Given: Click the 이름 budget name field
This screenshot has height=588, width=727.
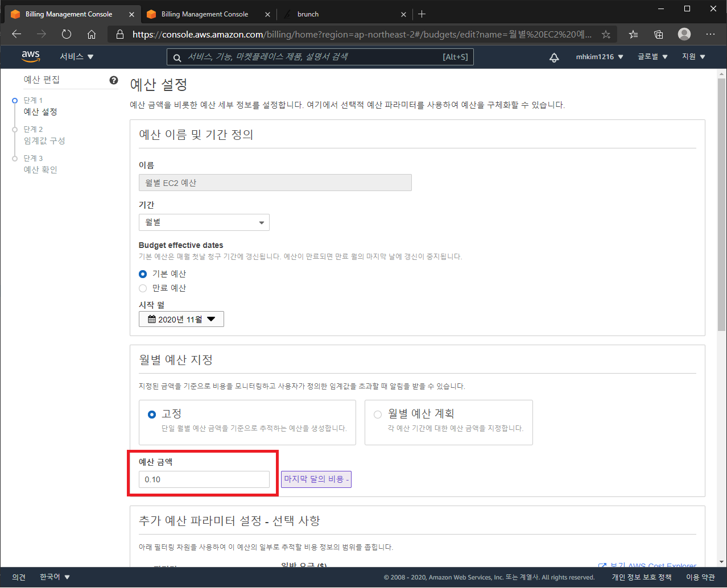Looking at the screenshot, I should (x=275, y=183).
